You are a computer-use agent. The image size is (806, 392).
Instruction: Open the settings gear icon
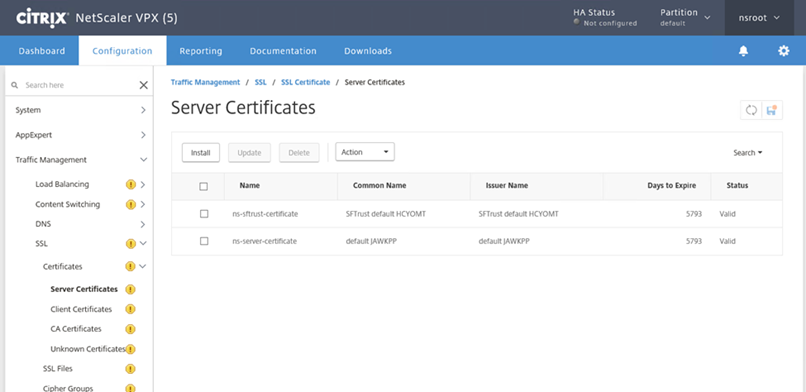[x=783, y=51]
